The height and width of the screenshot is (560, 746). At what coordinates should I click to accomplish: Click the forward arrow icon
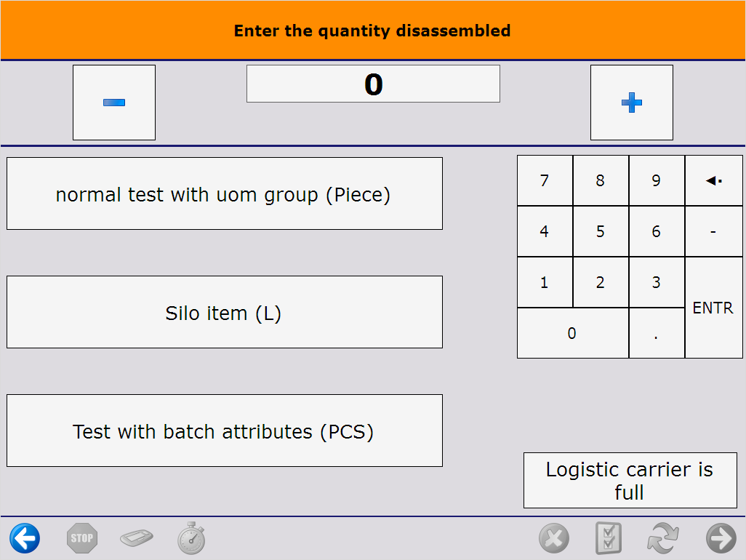click(x=721, y=539)
